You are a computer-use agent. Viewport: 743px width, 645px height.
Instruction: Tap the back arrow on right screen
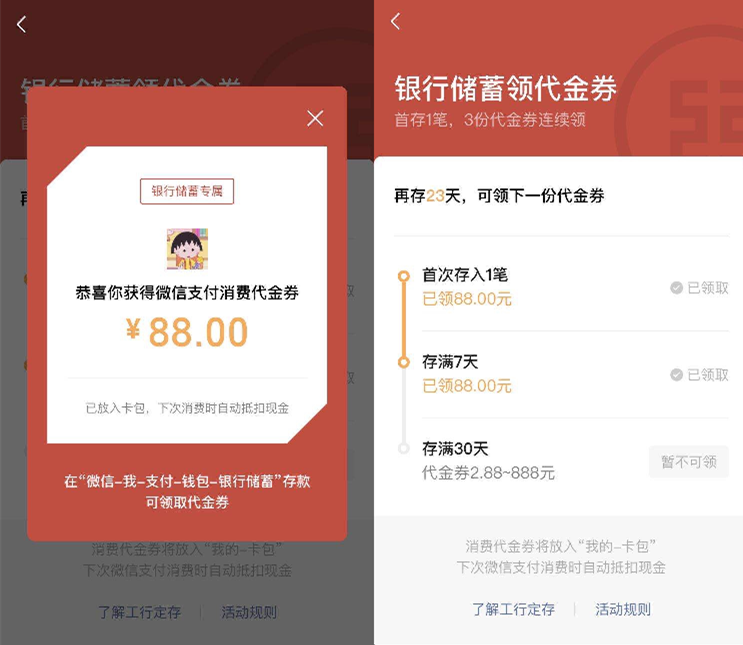click(x=396, y=21)
